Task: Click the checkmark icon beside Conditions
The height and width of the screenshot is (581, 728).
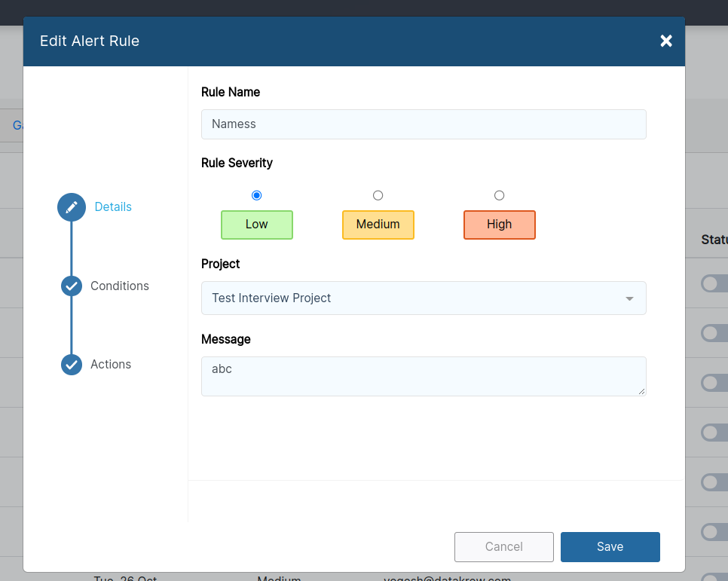Action: point(71,286)
